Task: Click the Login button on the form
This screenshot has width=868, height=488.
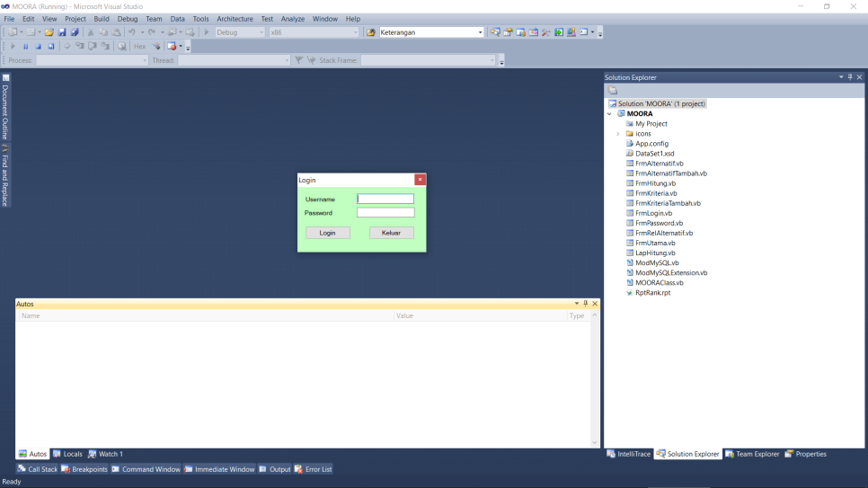Action: click(x=327, y=233)
